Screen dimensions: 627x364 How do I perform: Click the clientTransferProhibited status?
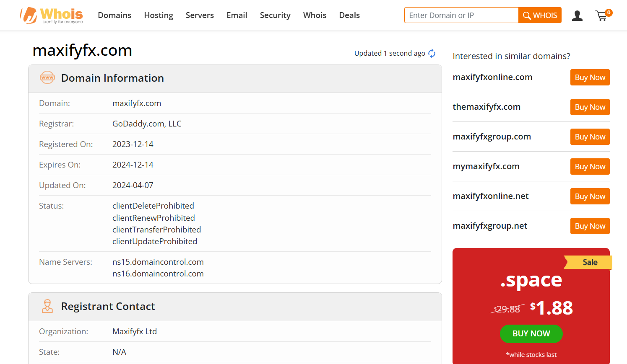point(156,230)
